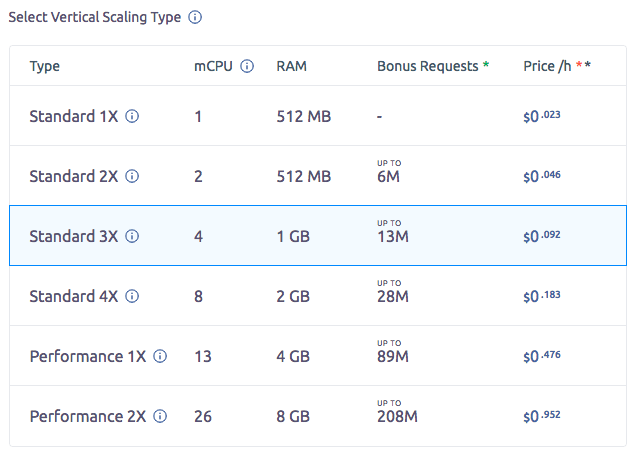The image size is (637, 457).
Task: Click the mCPU column info icon
Action: pos(247,66)
